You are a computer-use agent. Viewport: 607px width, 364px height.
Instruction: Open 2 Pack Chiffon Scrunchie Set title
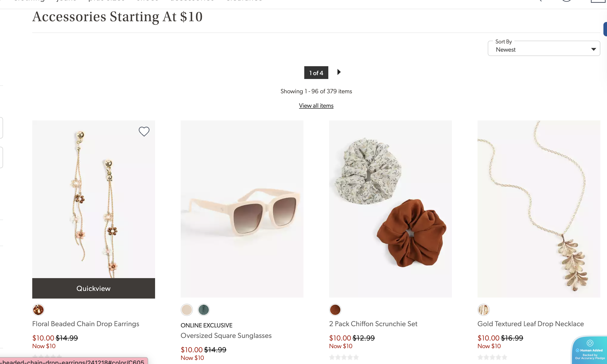pos(373,324)
